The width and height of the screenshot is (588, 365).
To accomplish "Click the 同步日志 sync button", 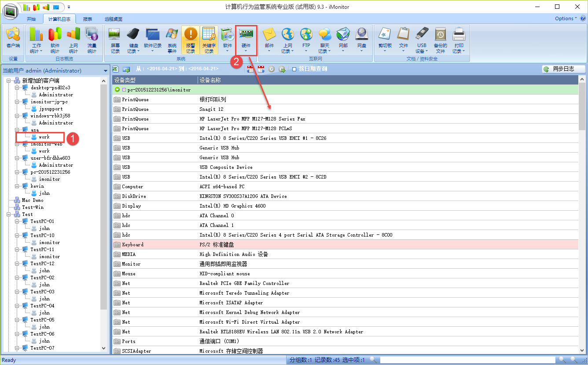I will [x=563, y=69].
